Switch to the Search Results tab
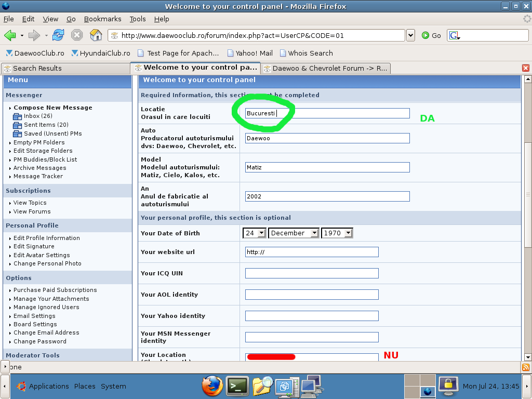The width and height of the screenshot is (532, 399). click(37, 68)
